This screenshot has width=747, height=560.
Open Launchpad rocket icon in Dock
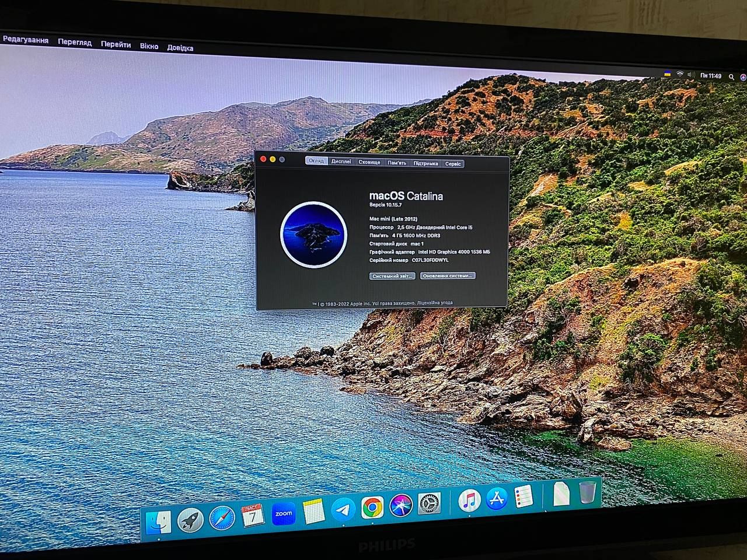tap(190, 520)
